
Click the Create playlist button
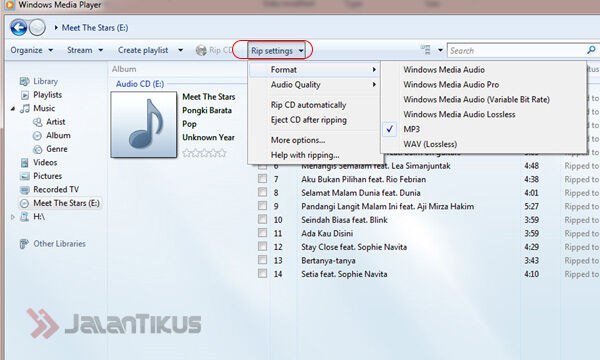(143, 50)
